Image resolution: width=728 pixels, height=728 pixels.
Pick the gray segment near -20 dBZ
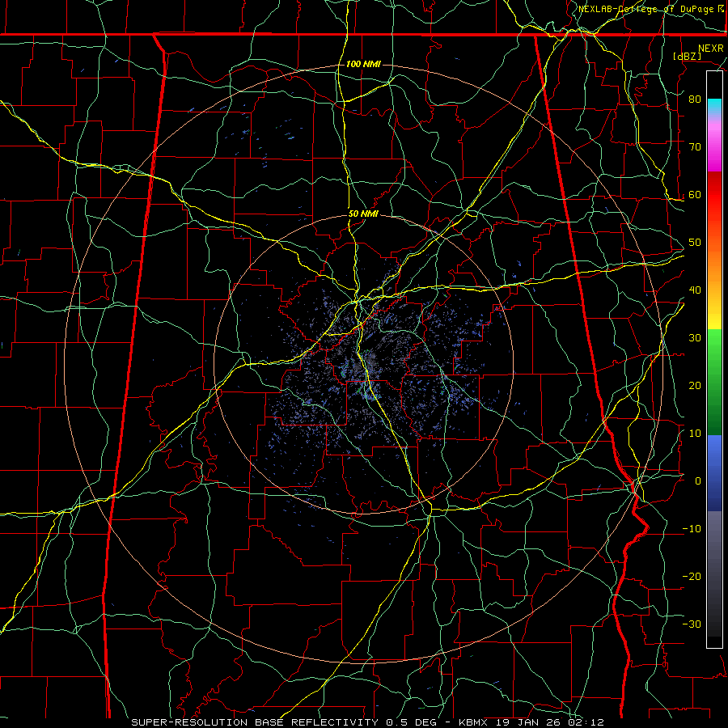[714, 576]
